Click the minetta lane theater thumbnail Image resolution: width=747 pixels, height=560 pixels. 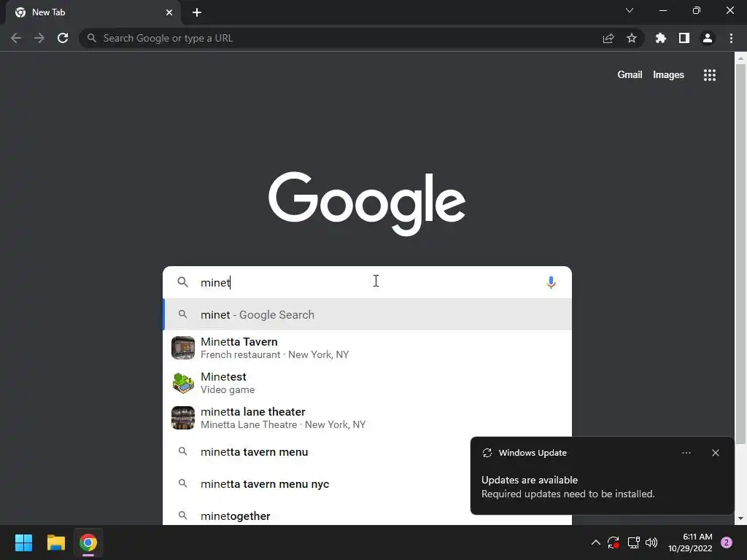click(183, 418)
